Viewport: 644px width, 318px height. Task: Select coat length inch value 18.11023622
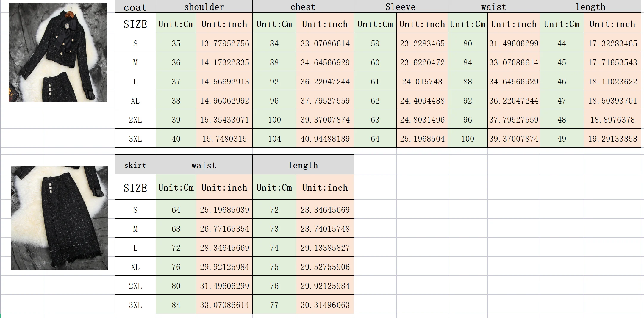[612, 81]
